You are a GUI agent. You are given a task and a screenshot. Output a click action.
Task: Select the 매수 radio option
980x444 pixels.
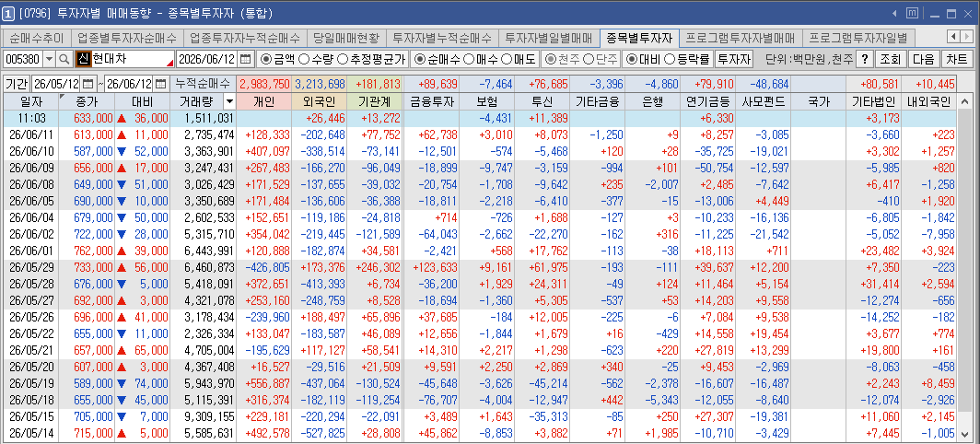point(468,59)
